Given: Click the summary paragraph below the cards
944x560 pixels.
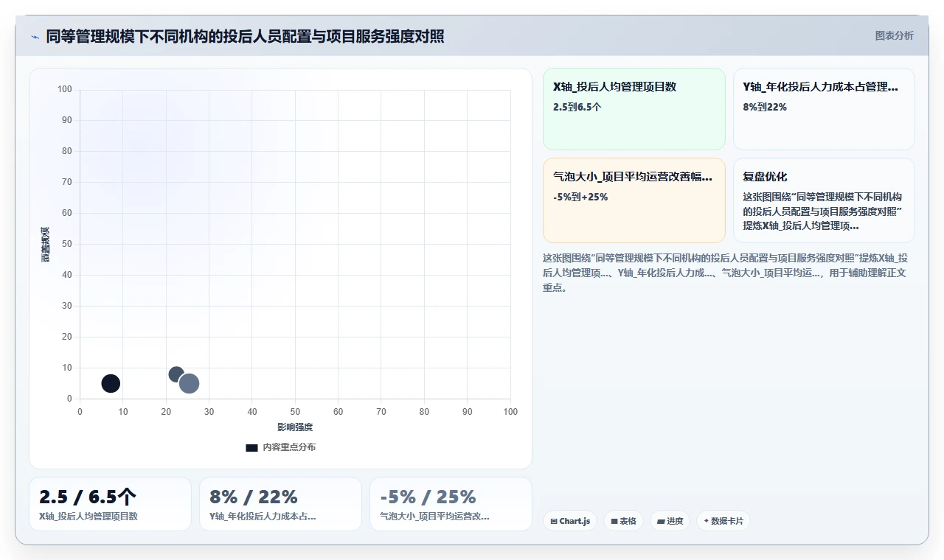Looking at the screenshot, I should [726, 273].
